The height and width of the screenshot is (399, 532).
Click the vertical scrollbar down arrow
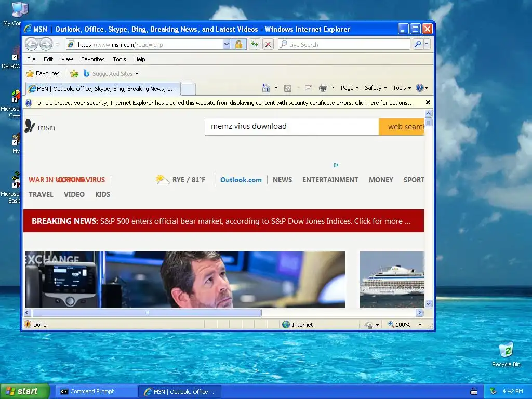[x=428, y=303]
